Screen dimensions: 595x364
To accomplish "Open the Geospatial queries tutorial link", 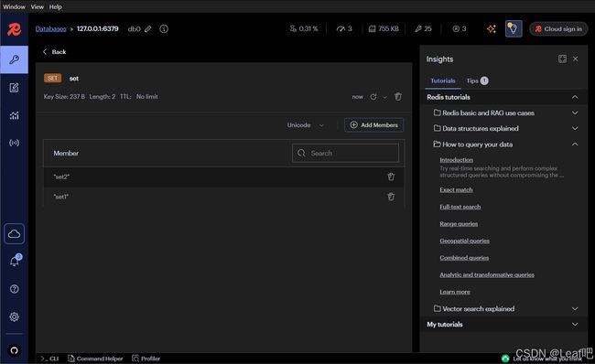I will (464, 241).
